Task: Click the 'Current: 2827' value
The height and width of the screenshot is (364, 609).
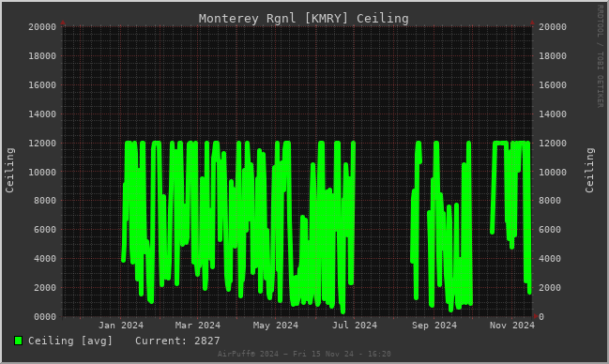Action: click(177, 341)
